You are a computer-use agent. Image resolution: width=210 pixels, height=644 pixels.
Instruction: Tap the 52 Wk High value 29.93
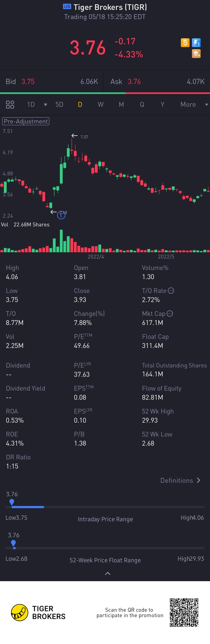(150, 420)
